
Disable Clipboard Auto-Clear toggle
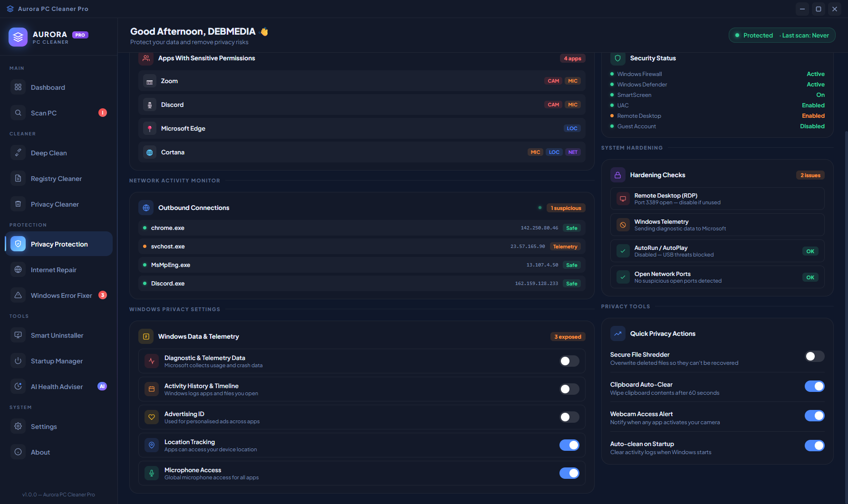click(814, 386)
